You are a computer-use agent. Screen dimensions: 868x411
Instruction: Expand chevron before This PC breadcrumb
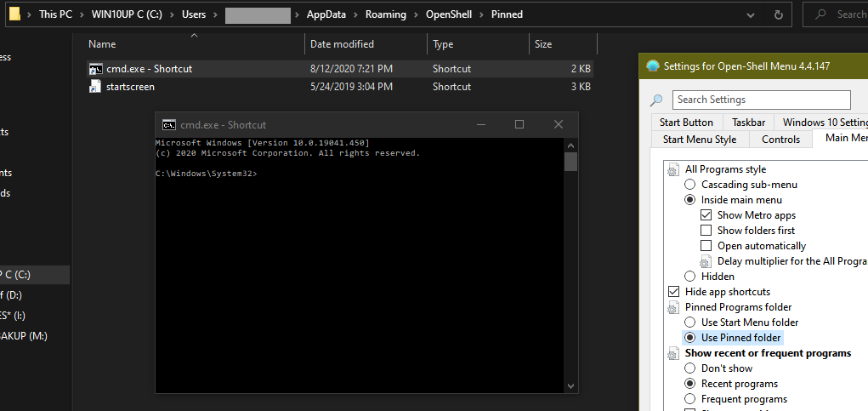tap(30, 14)
